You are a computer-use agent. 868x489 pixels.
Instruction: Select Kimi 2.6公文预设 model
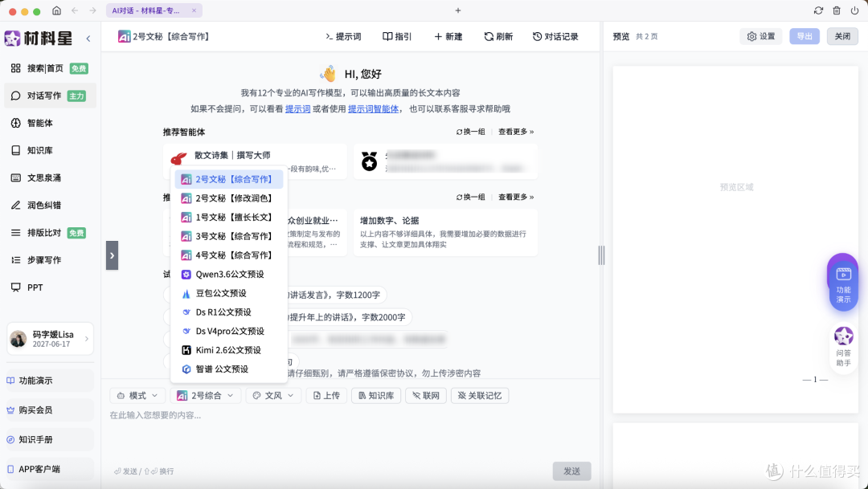point(228,350)
